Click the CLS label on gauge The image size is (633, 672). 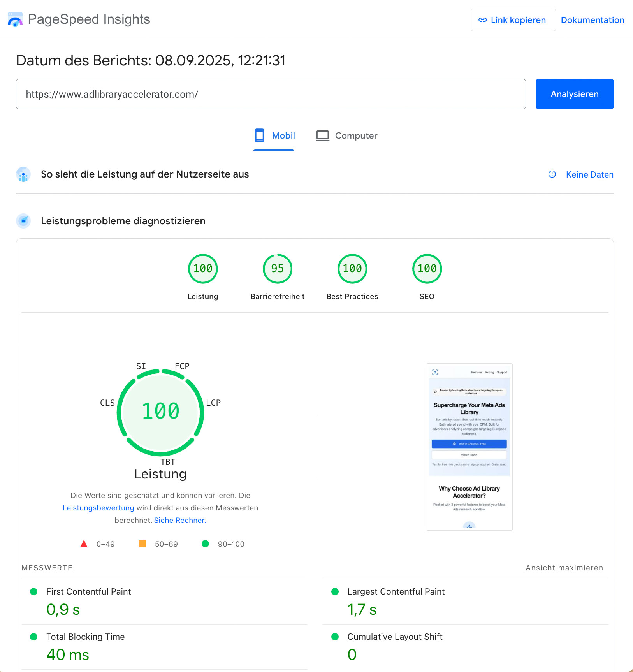tap(107, 403)
